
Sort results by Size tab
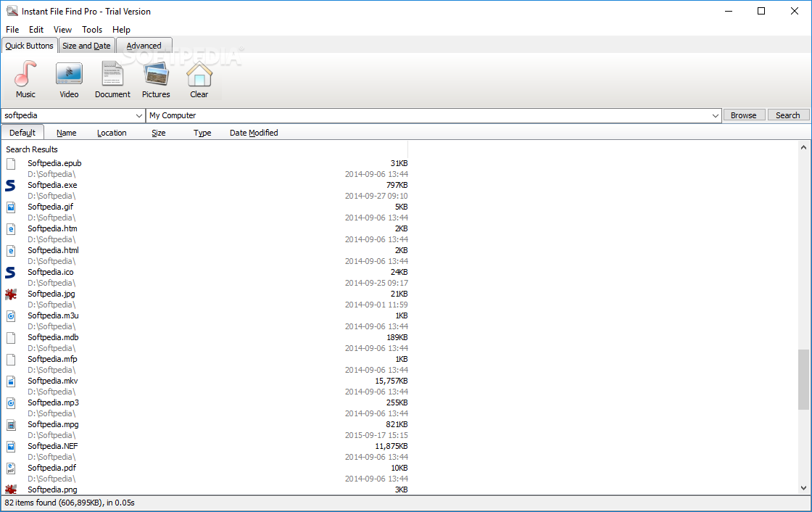click(x=159, y=133)
